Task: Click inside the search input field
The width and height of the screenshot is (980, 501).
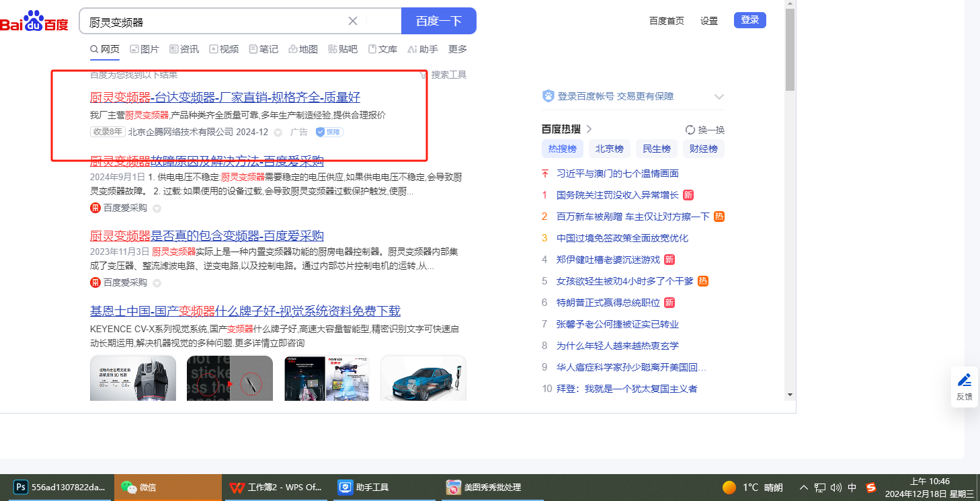Action: [x=215, y=22]
